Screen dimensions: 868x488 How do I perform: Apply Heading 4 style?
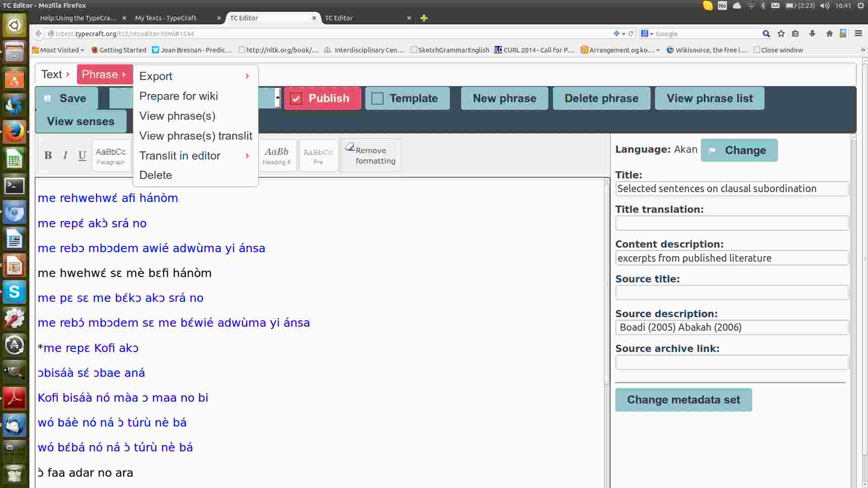276,155
